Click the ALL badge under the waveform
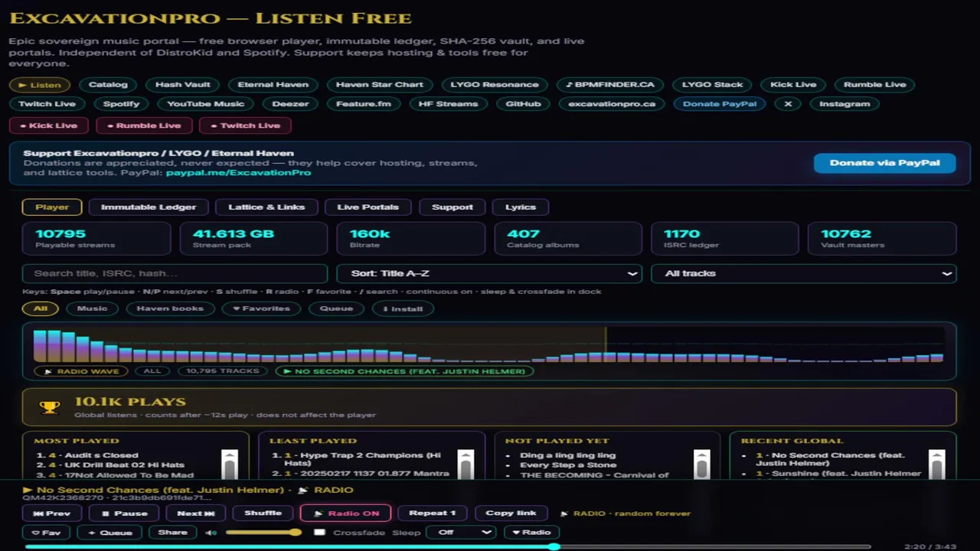The image size is (980, 551). point(152,371)
